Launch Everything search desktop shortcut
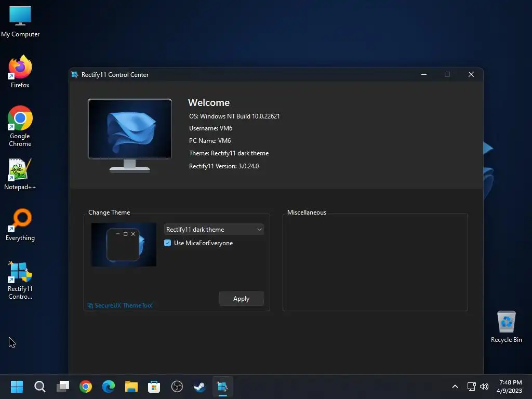This screenshot has width=532, height=399. pos(20,224)
